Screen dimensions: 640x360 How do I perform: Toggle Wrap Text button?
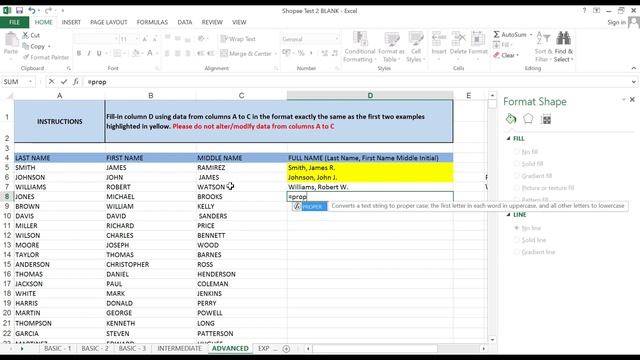(238, 39)
